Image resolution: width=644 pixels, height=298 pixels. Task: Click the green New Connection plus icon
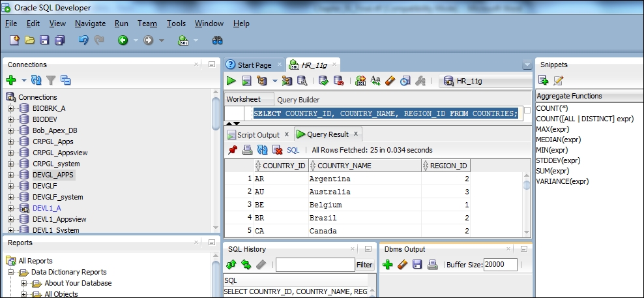11,80
